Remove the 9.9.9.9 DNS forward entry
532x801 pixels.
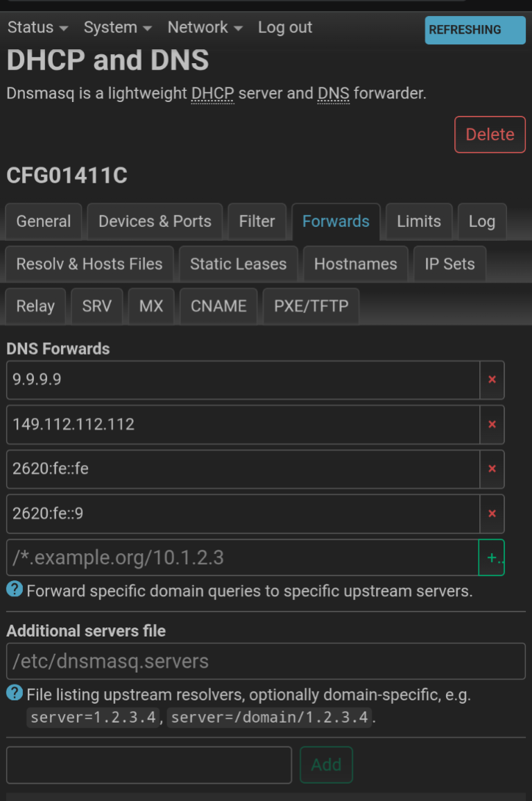point(492,380)
